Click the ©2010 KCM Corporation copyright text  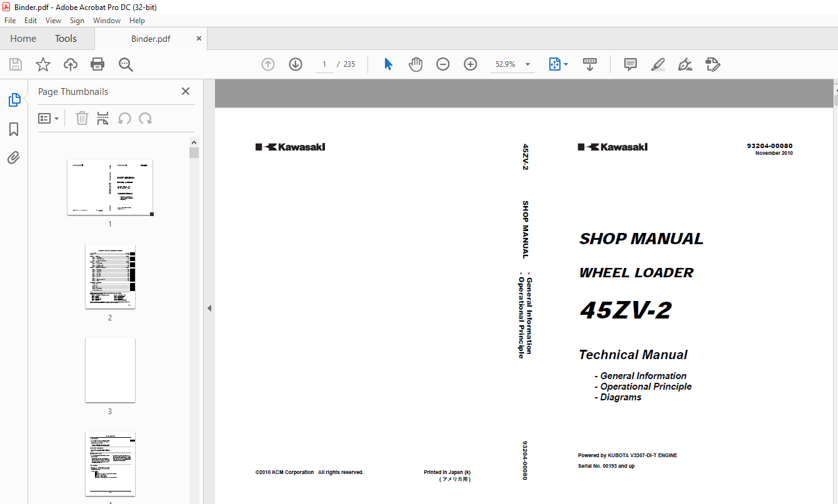(309, 472)
